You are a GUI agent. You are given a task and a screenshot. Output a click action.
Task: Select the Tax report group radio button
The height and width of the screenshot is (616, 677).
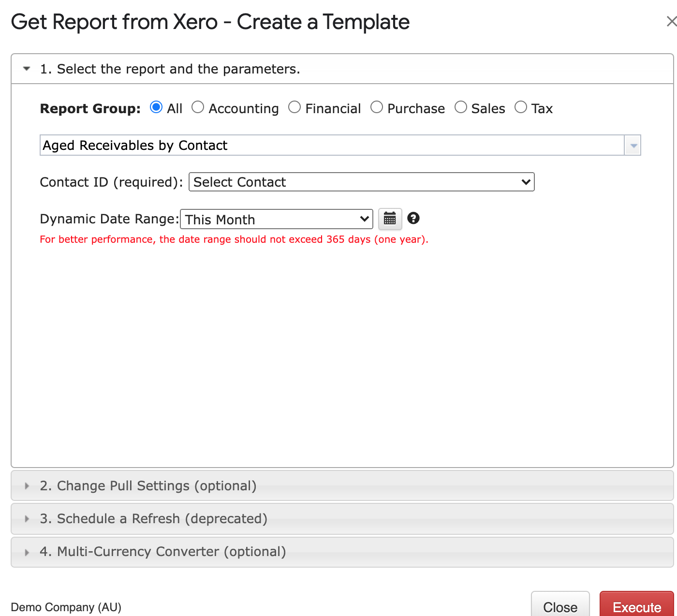coord(521,107)
